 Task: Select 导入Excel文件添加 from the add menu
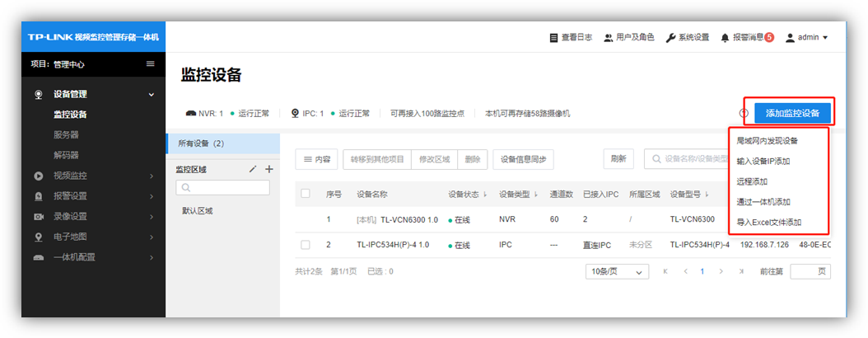click(x=769, y=223)
